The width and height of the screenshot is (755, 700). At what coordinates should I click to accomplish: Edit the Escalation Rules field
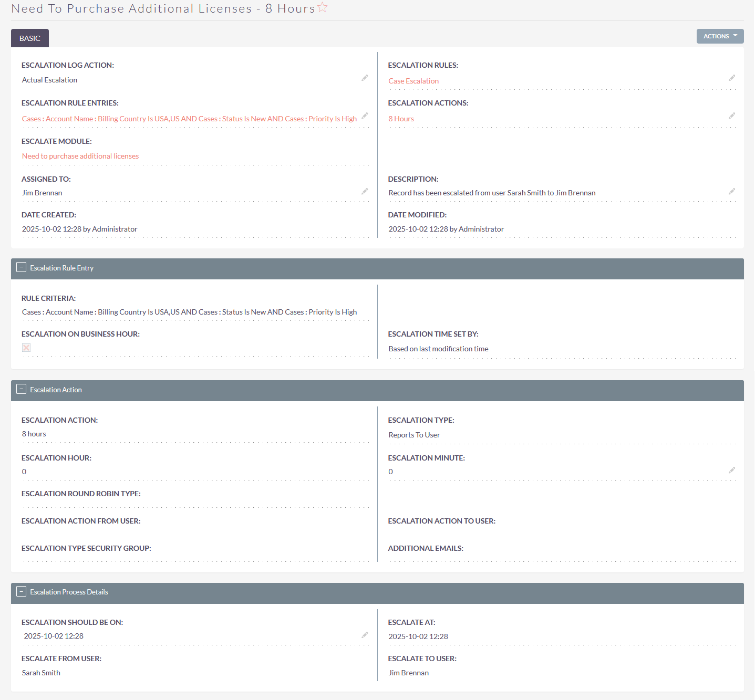click(x=732, y=78)
